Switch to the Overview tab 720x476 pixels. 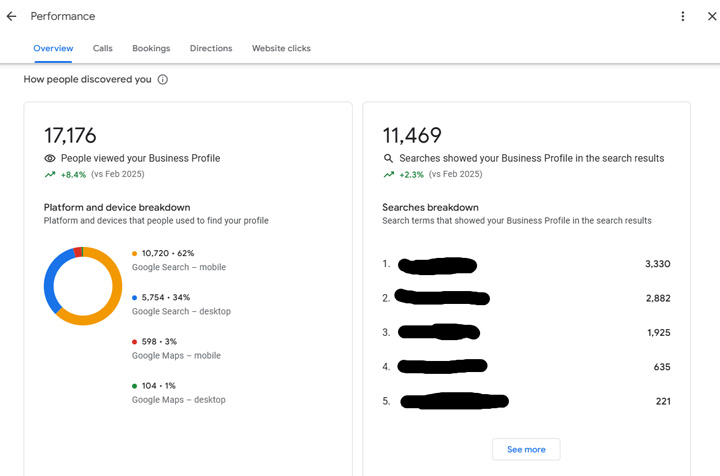(53, 48)
